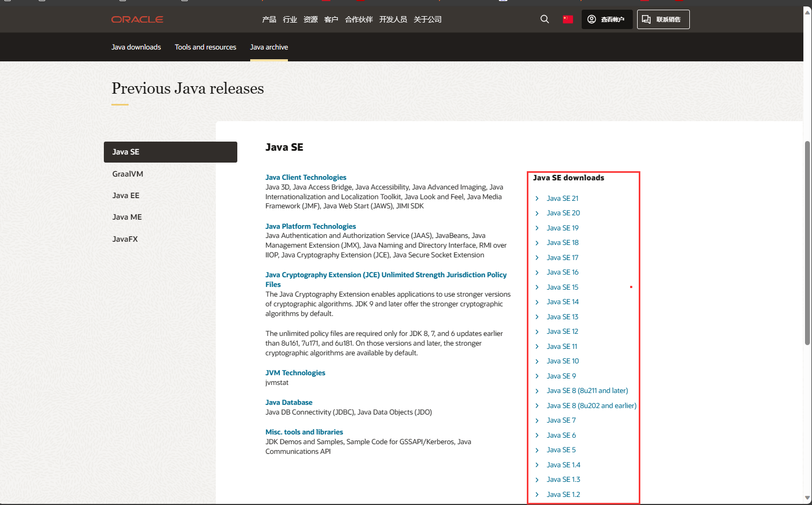812x505 pixels.
Task: Open the JCE Unlimited Strength Jurisdiction Policy link
Action: point(386,279)
